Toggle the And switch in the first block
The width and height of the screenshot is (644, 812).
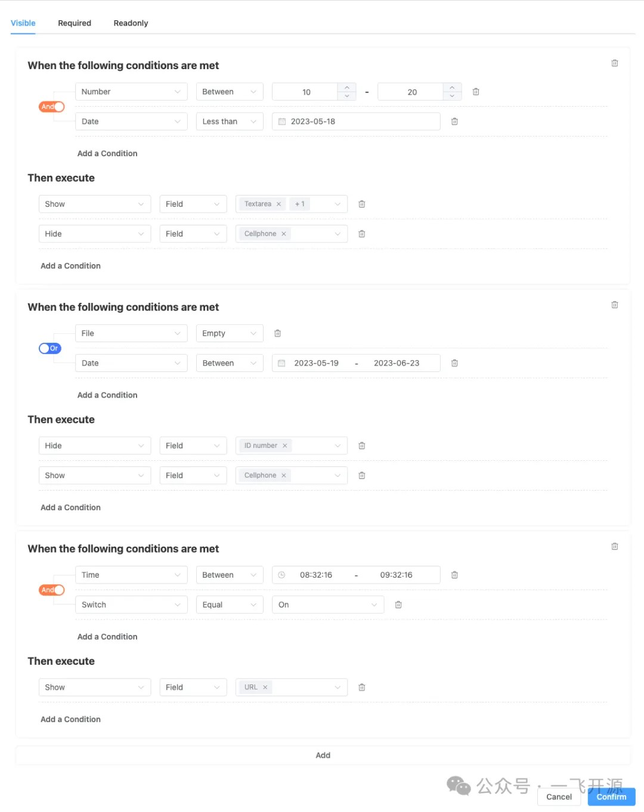51,107
